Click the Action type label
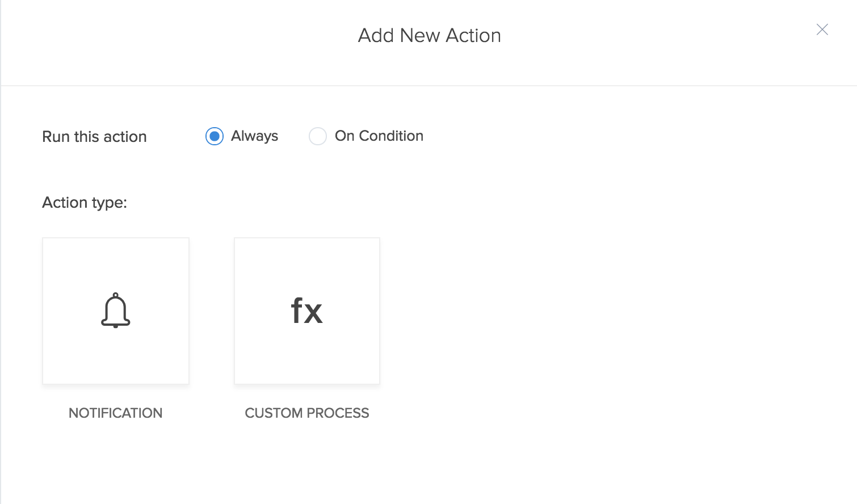 (x=85, y=203)
